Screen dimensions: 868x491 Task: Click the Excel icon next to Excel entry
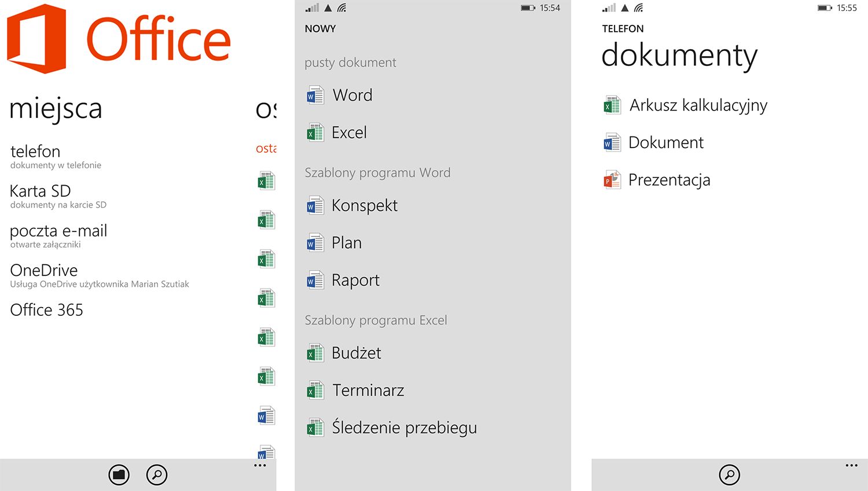click(x=315, y=132)
